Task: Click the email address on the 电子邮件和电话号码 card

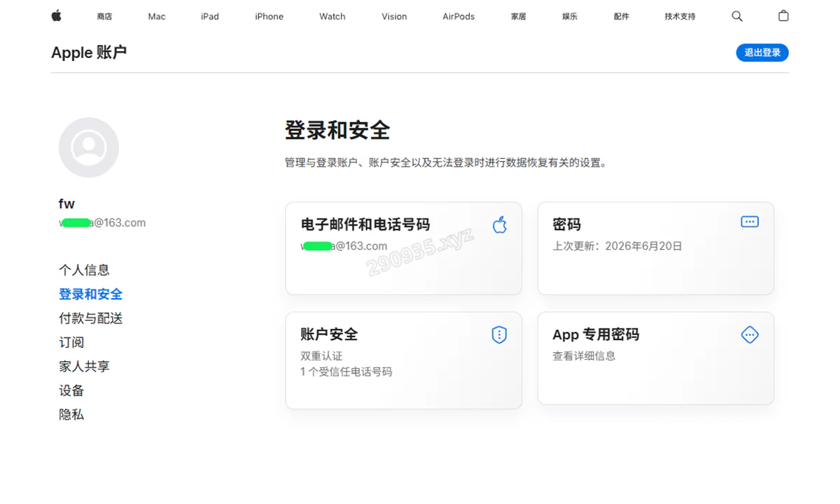Action: [x=344, y=246]
